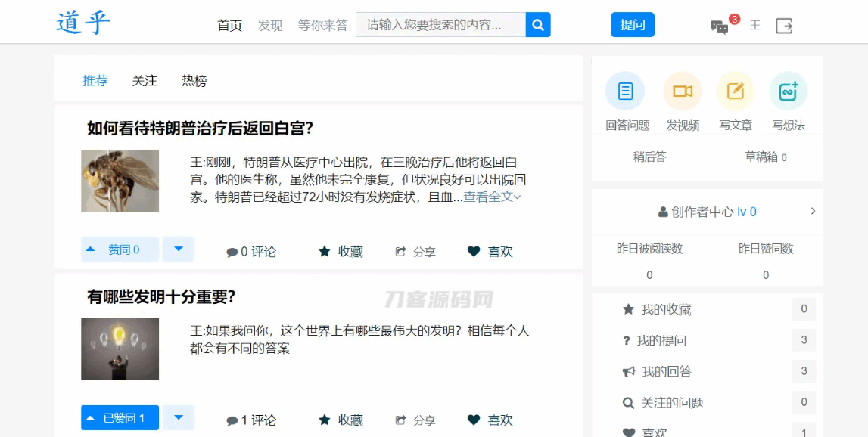868x437 pixels.
Task: Open the 分享 share icon on first post
Action: [414, 252]
